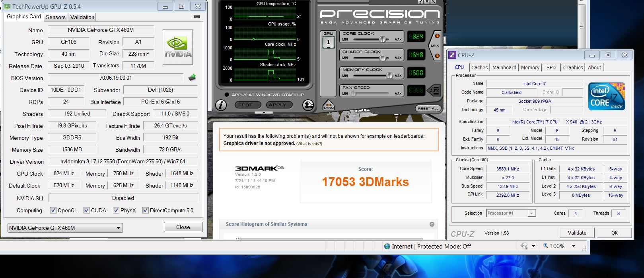
Task: Click the GPU-Z screenshot camera icon
Action: click(x=197, y=17)
